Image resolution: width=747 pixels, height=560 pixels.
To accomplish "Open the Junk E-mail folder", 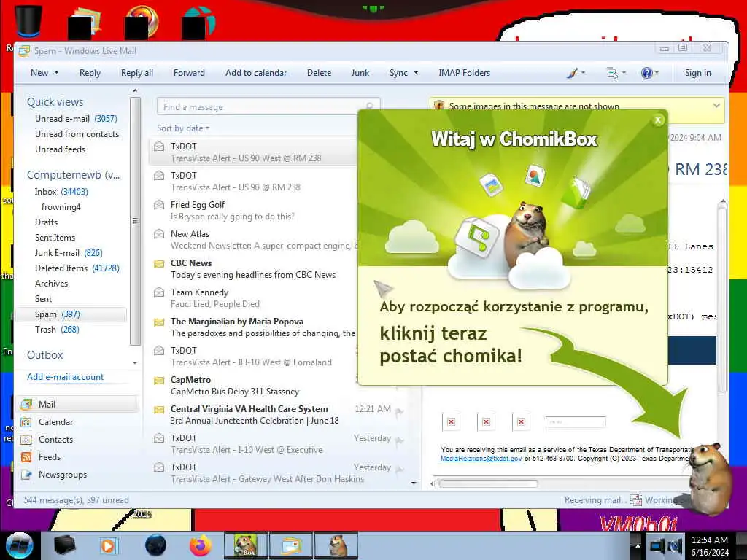I will click(x=69, y=253).
